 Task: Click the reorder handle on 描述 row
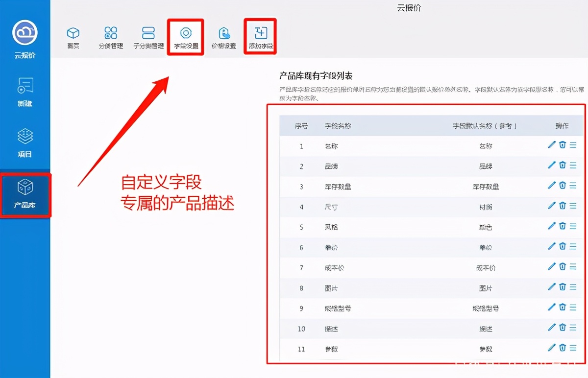(573, 329)
